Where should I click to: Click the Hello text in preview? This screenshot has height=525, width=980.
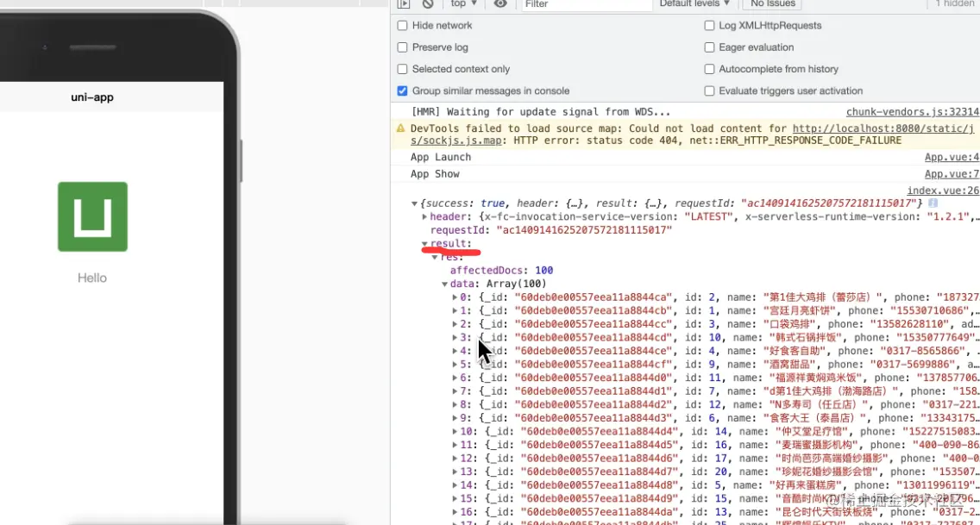pos(91,278)
